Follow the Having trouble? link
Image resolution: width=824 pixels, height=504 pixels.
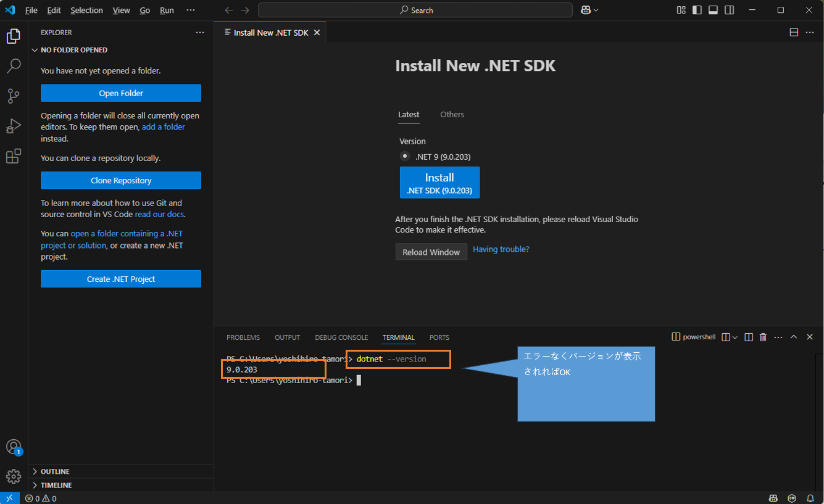tap(501, 249)
